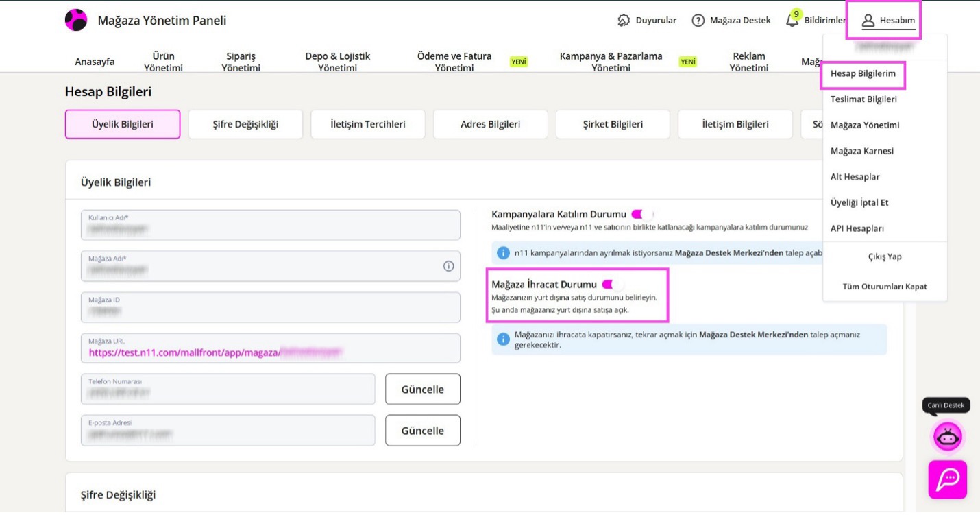The width and height of the screenshot is (980, 515).
Task: Click Tüm Oturumları Kapat
Action: pos(885,286)
